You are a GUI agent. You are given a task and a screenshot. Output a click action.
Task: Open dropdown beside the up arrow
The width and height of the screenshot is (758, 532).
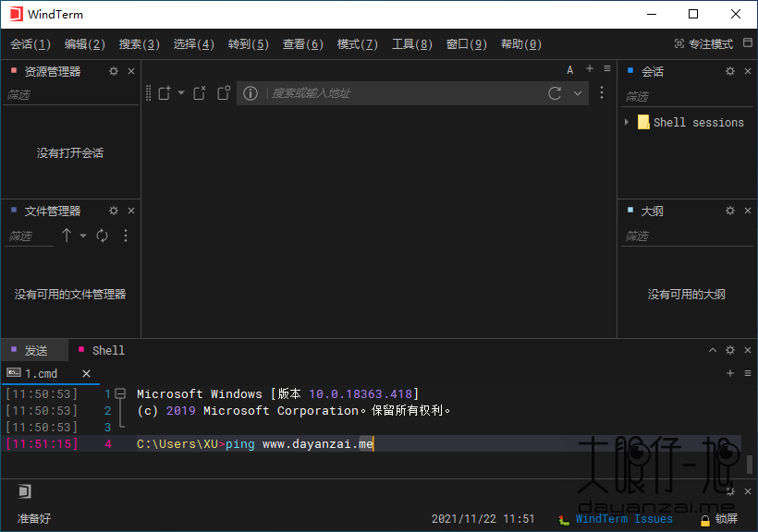(83, 236)
